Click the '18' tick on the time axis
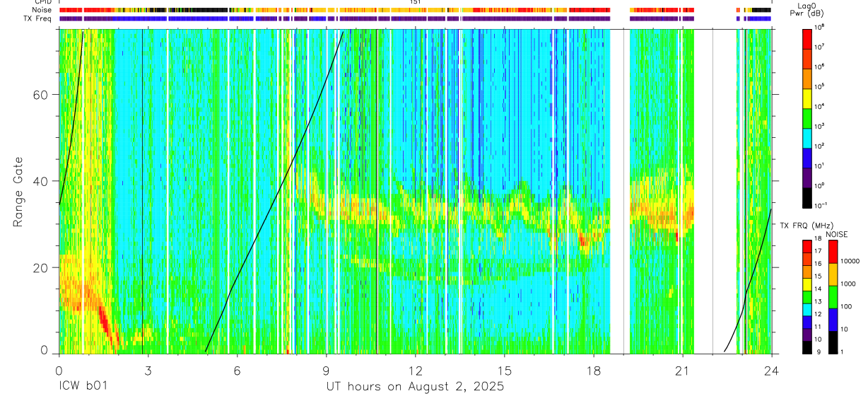This screenshot has width=868, height=401. click(x=594, y=371)
